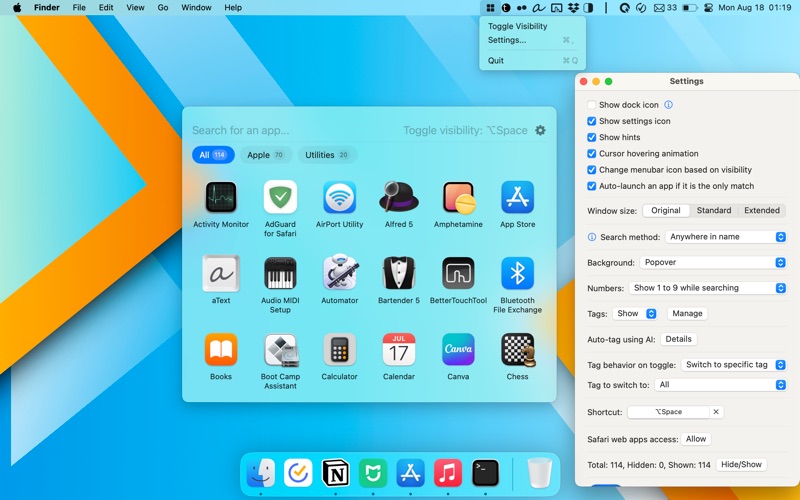This screenshot has width=800, height=500.
Task: Open Audio MIDI Setup icon
Action: click(x=280, y=273)
